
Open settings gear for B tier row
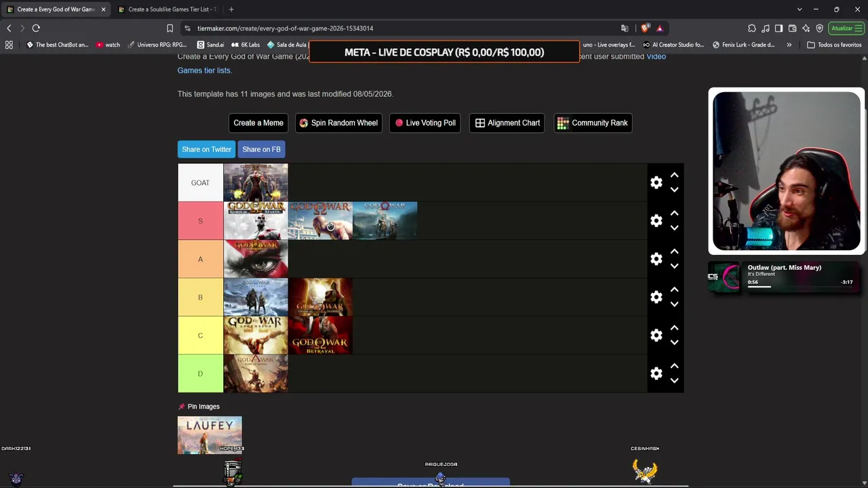(x=656, y=297)
